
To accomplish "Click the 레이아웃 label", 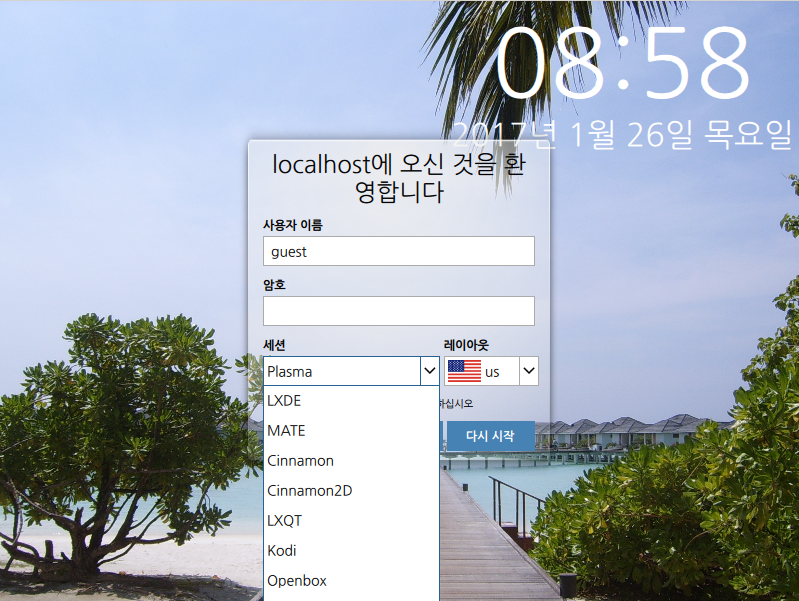I will click(x=466, y=345).
